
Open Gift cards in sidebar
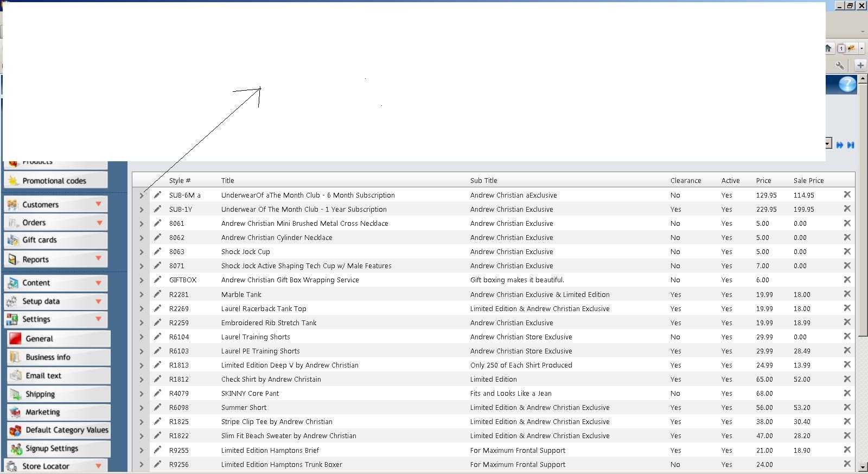[55, 240]
